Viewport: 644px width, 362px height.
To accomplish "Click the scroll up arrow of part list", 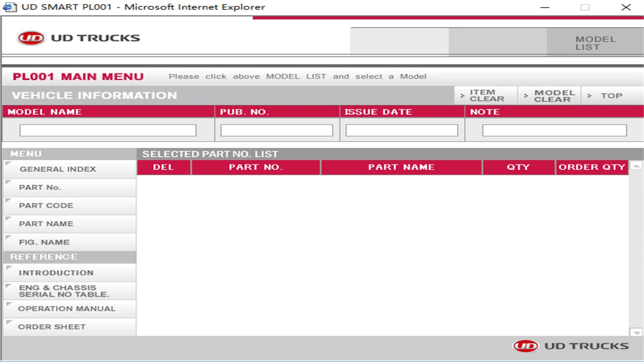I will (636, 166).
